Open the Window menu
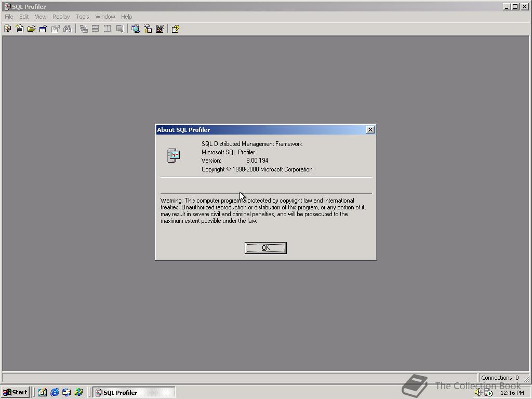The width and height of the screenshot is (532, 399). click(105, 17)
